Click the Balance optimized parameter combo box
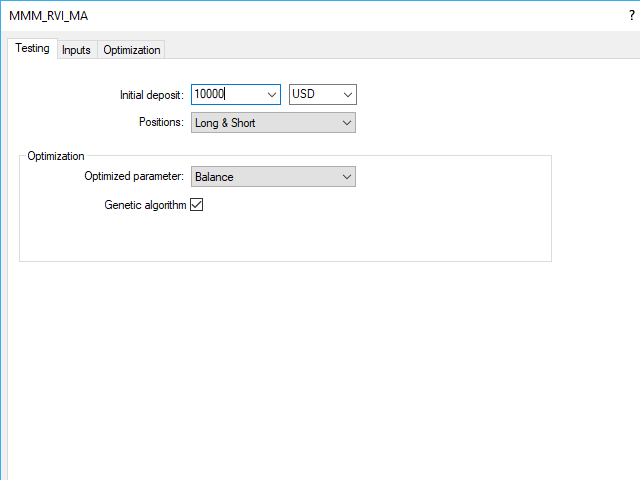Viewport: 640px width, 480px height. (x=262, y=177)
